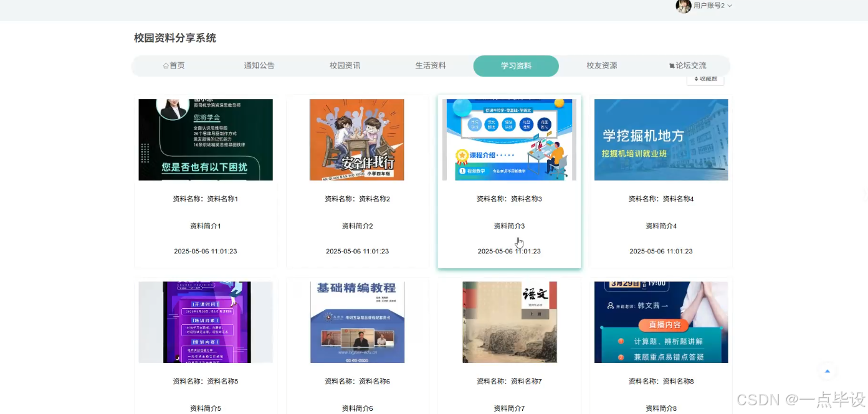The height and width of the screenshot is (414, 868).
Task: Sort by 收藏数 button
Action: click(x=705, y=80)
